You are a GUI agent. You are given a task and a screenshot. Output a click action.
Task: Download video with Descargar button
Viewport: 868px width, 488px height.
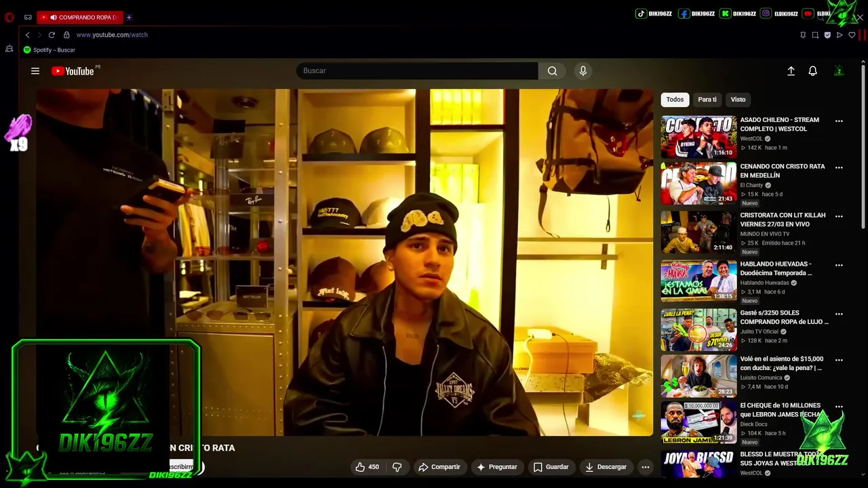[x=606, y=467]
